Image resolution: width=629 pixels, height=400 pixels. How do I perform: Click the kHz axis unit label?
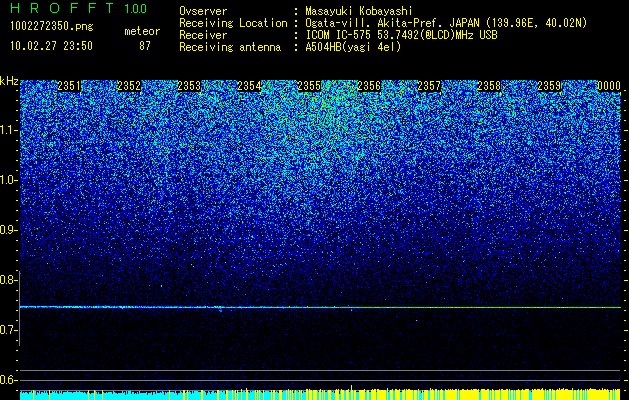(9, 81)
